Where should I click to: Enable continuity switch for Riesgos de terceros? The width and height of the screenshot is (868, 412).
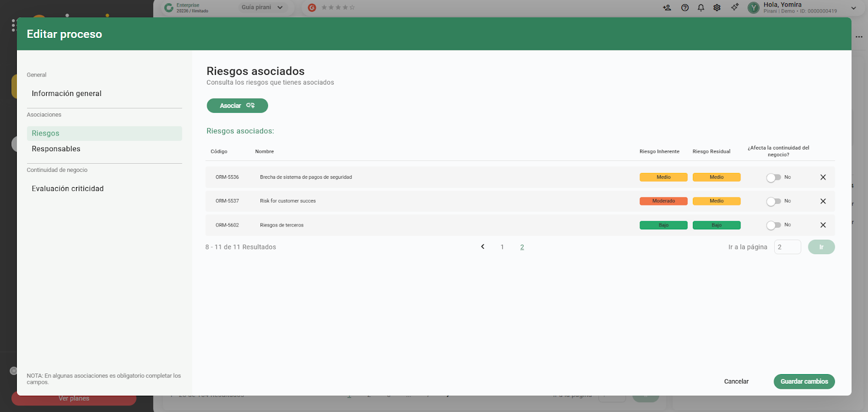774,225
